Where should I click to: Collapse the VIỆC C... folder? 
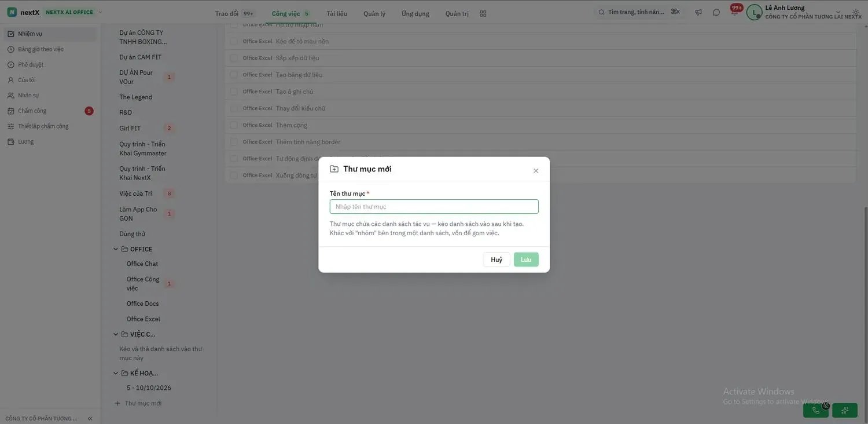coord(116,334)
